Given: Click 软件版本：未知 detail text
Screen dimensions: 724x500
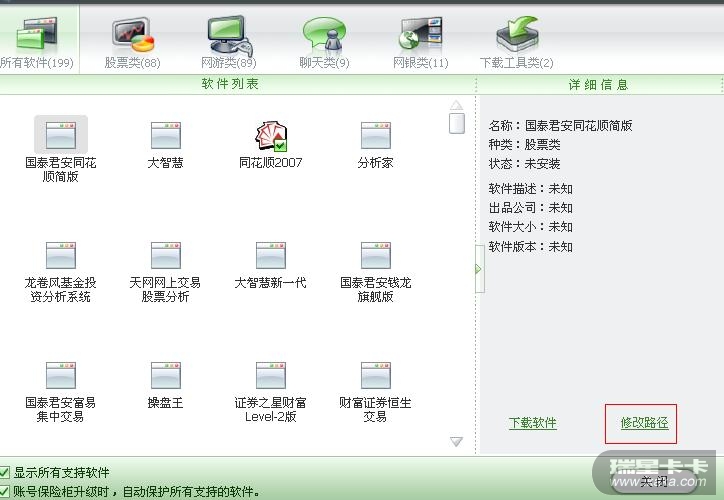Looking at the screenshot, I should coord(531,247).
